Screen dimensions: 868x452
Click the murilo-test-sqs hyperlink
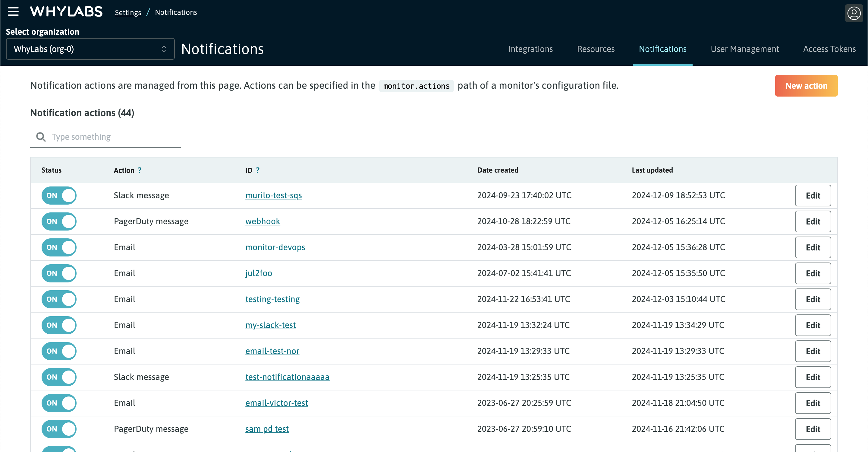pos(273,194)
